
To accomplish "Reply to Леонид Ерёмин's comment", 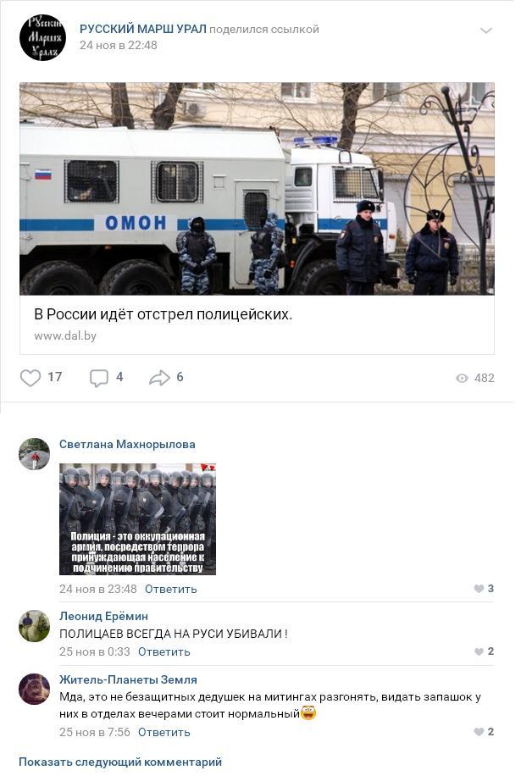I will [163, 651].
